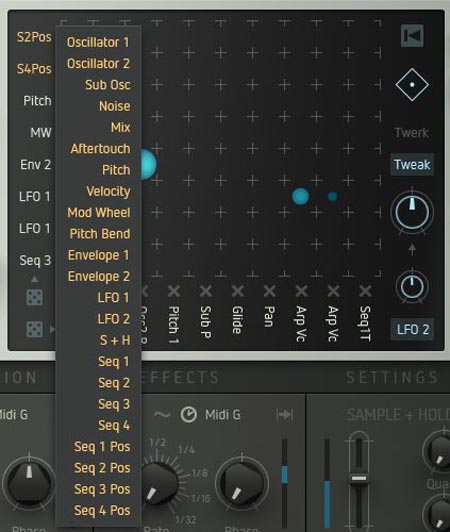The image size is (450, 532).
Task: Toggle the Tweak mode button
Action: tap(412, 165)
